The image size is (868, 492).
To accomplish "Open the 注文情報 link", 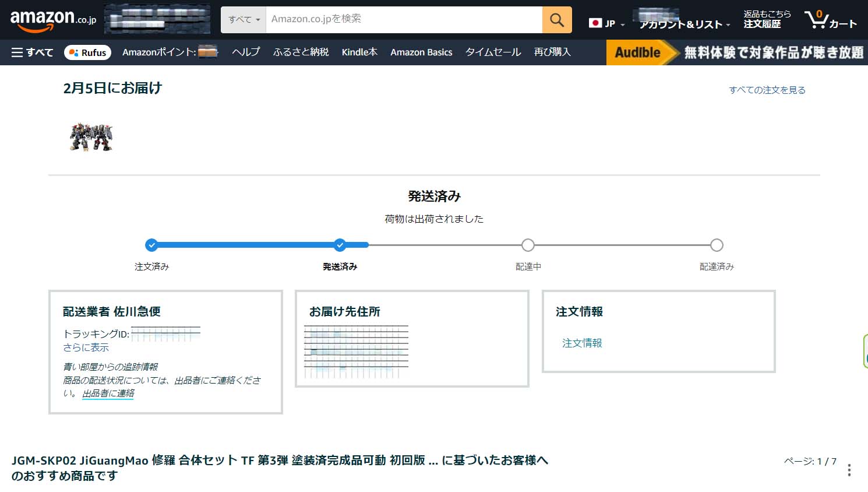I will click(582, 343).
